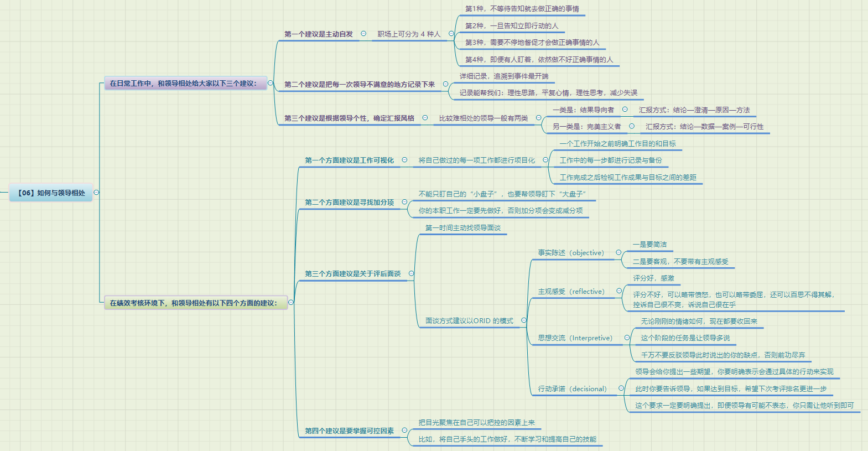Select 把目光聚焦在自己可以把控的因素上来
This screenshot has width=868, height=451.
point(476,423)
